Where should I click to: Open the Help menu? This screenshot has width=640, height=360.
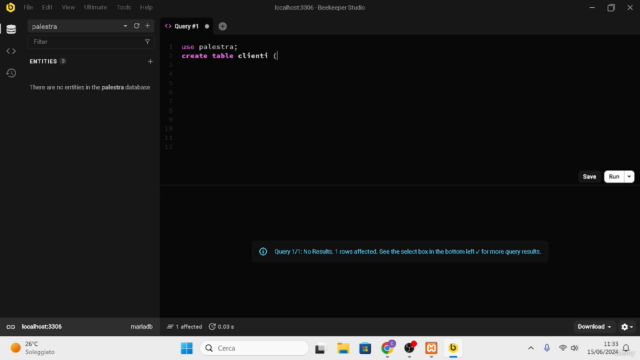coord(146,7)
